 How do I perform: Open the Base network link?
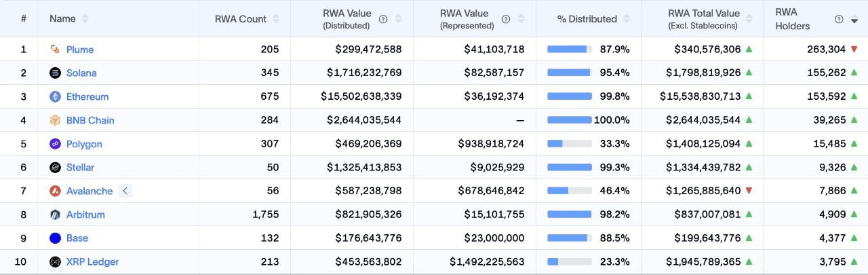[x=77, y=238]
